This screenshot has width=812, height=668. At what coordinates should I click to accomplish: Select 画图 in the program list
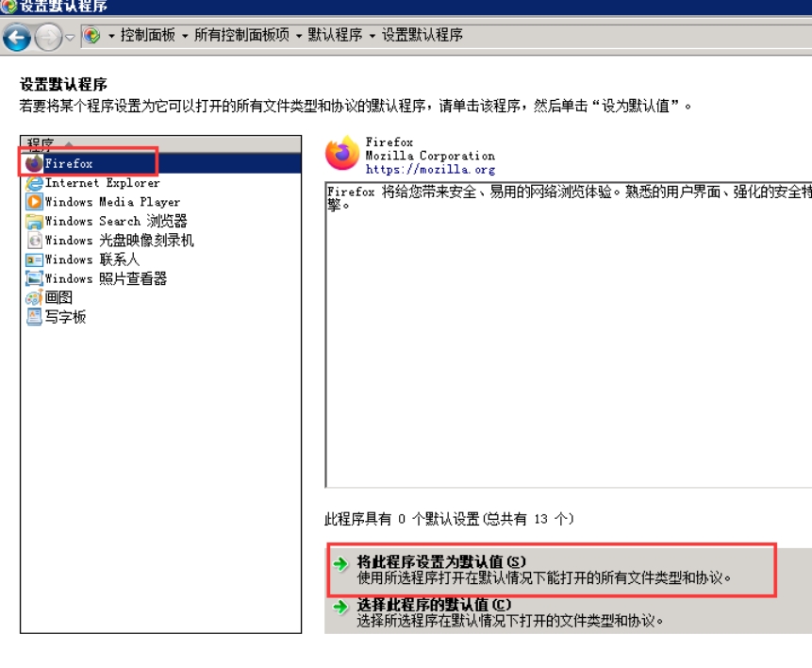tap(58, 297)
